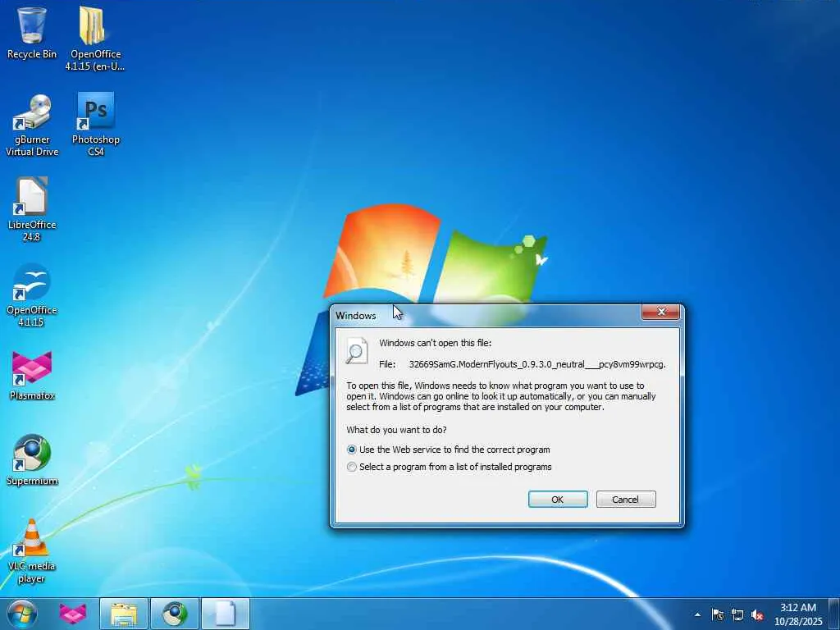Open the Windows Start menu orb

22,614
